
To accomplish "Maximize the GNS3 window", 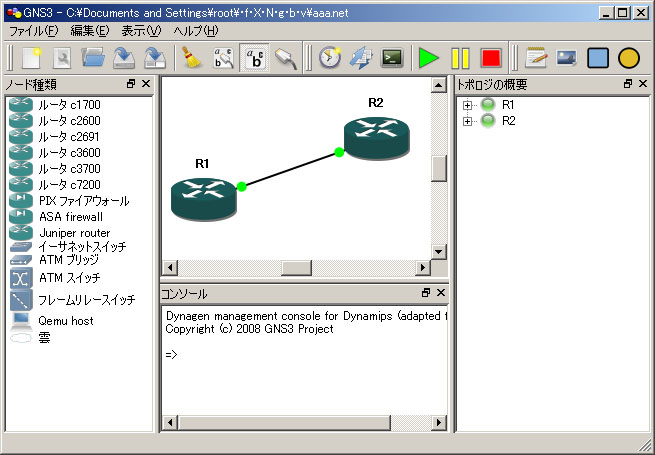I will pos(622,13).
